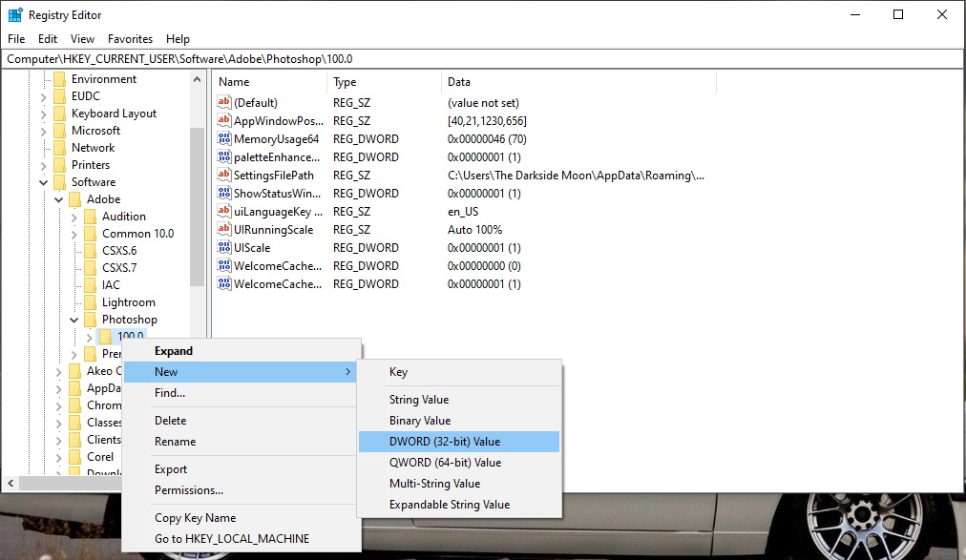Screen dimensions: 966x560
Task: Open Permissions... from the context menu
Action: point(241,490)
